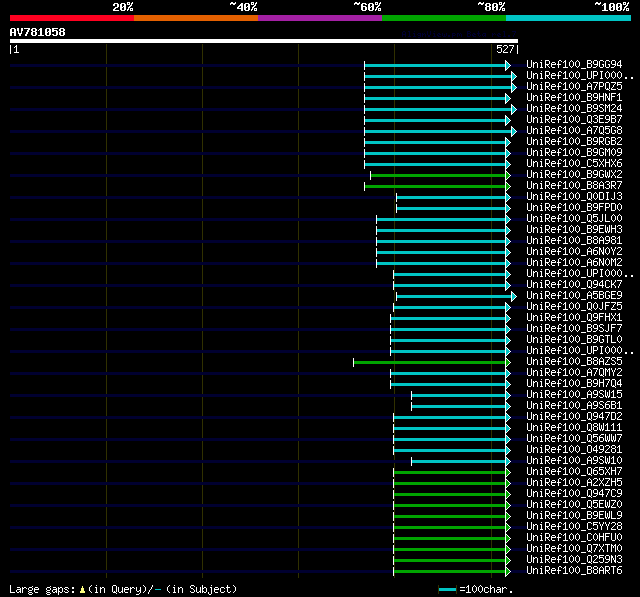Viewport: 640px width, 597px height.
Task: Select the UniRef100_Q947D2 label
Action: click(x=574, y=417)
